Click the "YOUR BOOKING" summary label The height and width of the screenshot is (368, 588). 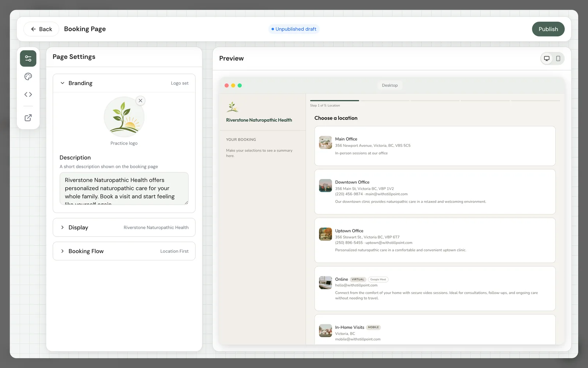(x=241, y=140)
